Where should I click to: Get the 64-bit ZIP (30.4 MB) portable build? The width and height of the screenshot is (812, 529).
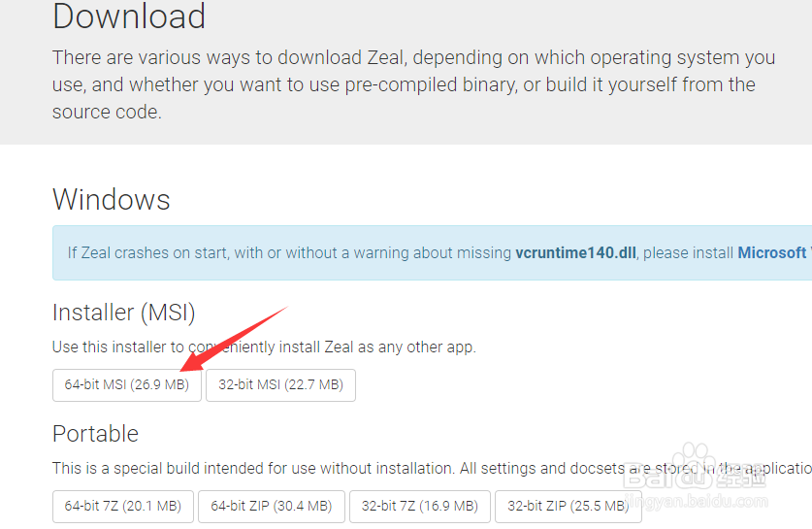click(272, 507)
